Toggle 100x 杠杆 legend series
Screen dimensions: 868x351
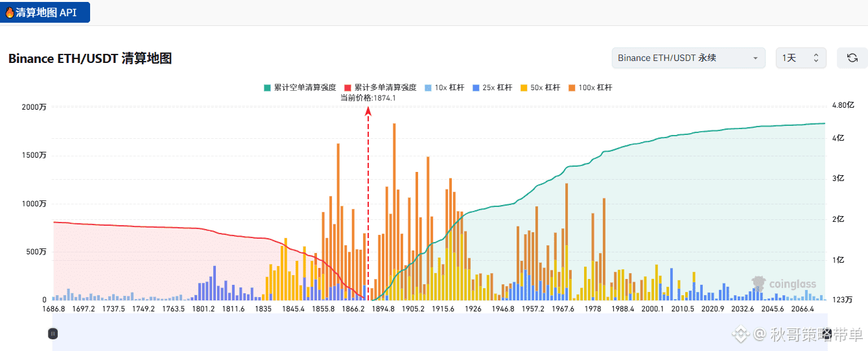[590, 88]
